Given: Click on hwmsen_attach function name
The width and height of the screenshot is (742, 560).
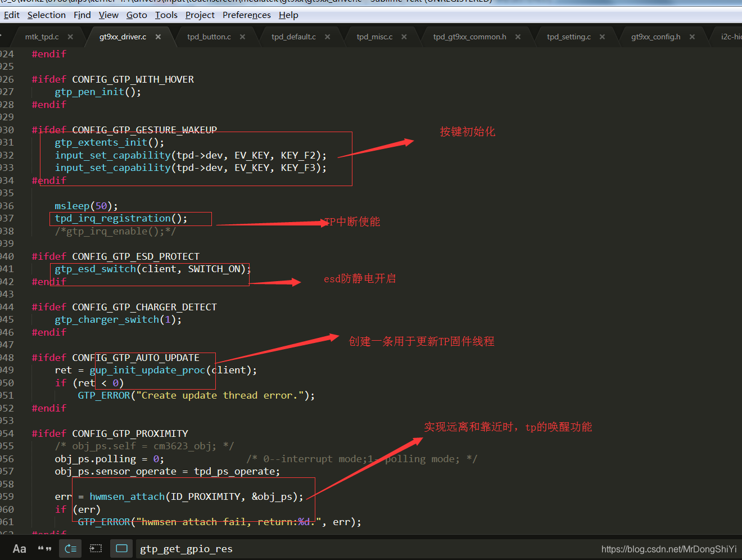Looking at the screenshot, I should [x=127, y=496].
